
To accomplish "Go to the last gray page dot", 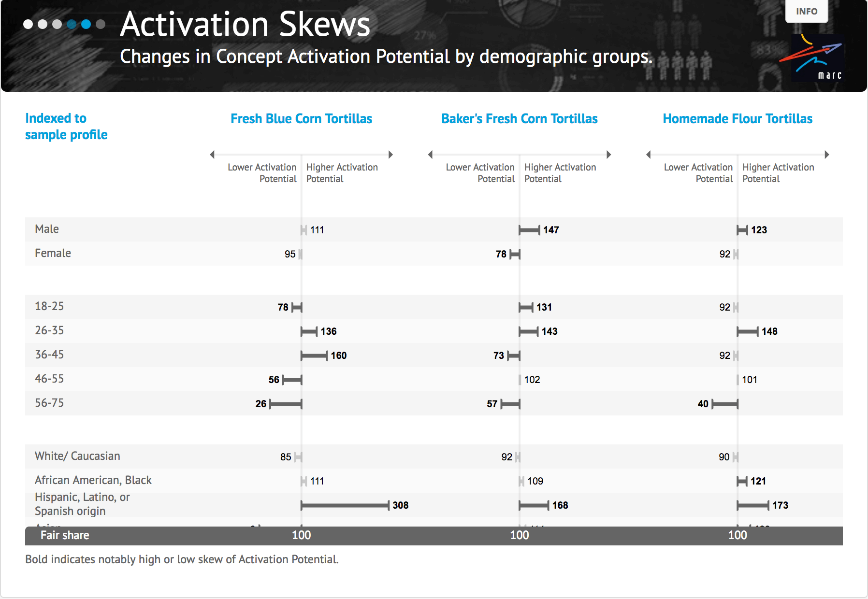I will 101,24.
